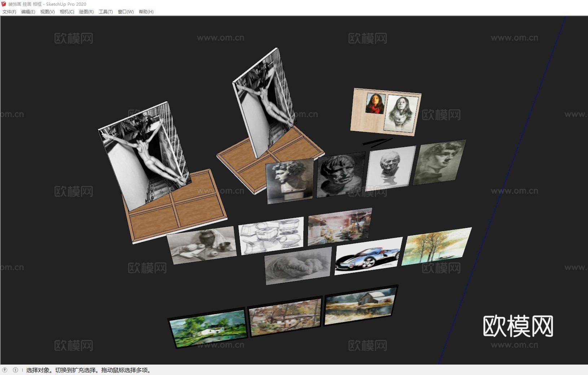Open the 视图(V) menu

coord(47,12)
